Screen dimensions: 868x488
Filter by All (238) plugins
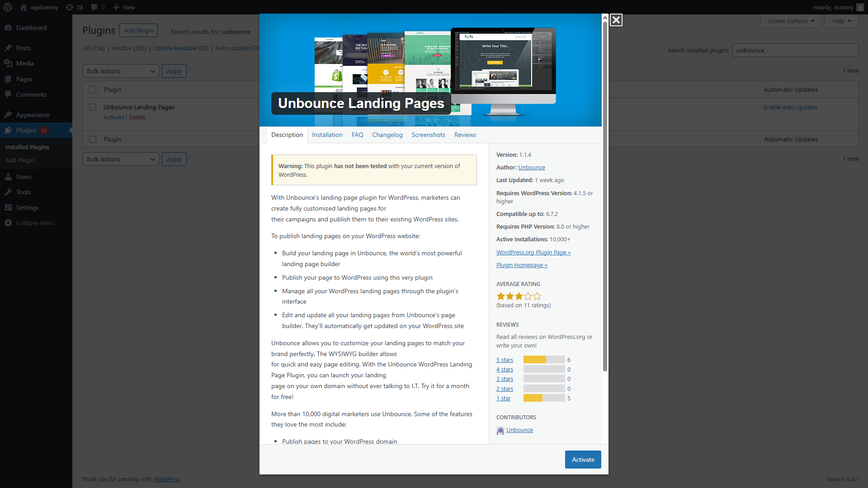pos(94,48)
